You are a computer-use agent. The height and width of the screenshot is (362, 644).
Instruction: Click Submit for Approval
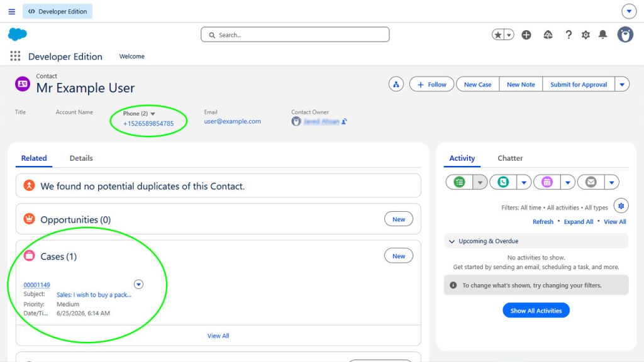[x=579, y=84]
